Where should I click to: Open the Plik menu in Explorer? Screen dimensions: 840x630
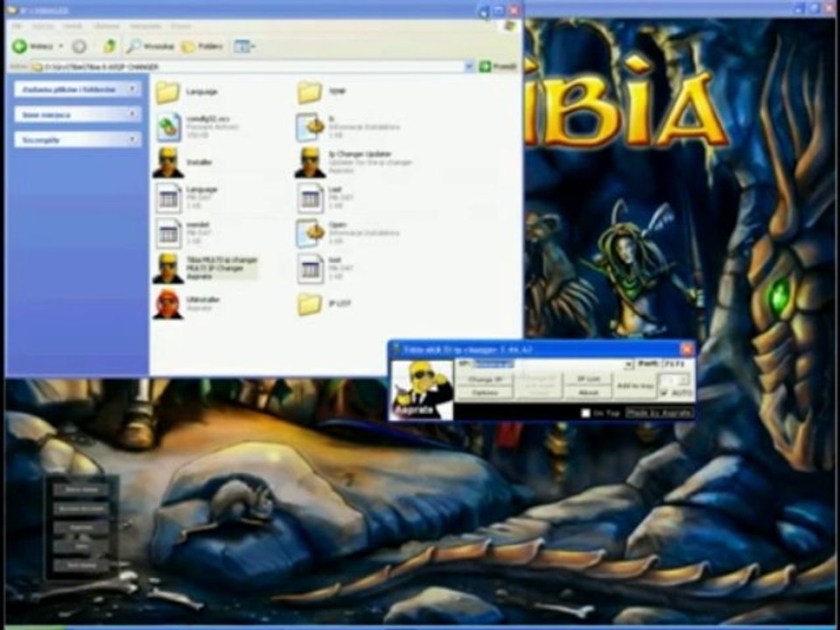[x=17, y=25]
